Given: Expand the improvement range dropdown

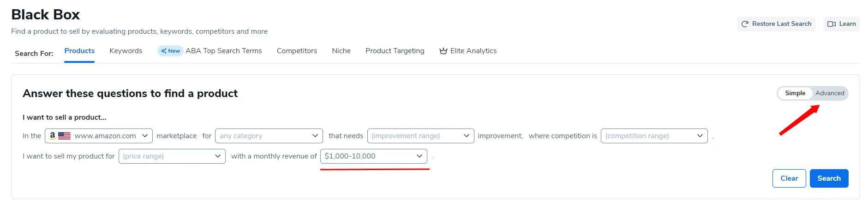Looking at the screenshot, I should 420,136.
